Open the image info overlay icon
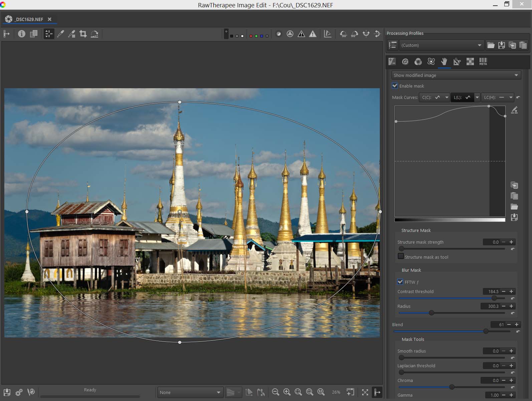Image resolution: width=532 pixels, height=401 pixels. pyautogui.click(x=22, y=34)
